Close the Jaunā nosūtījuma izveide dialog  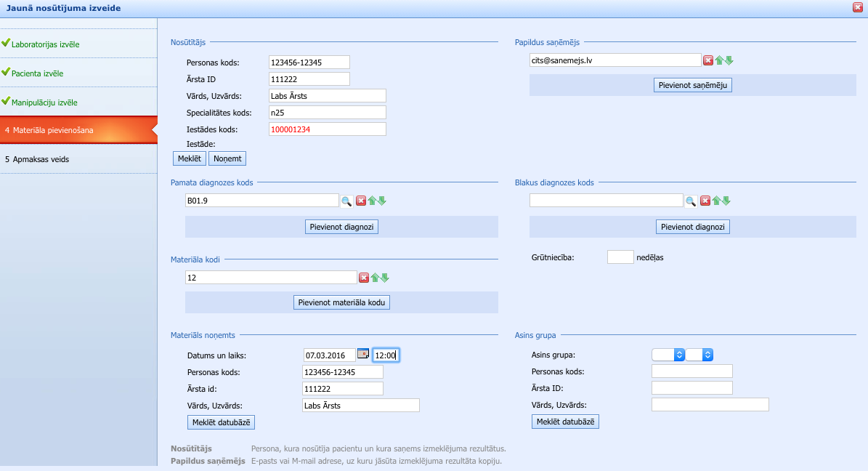click(858, 7)
